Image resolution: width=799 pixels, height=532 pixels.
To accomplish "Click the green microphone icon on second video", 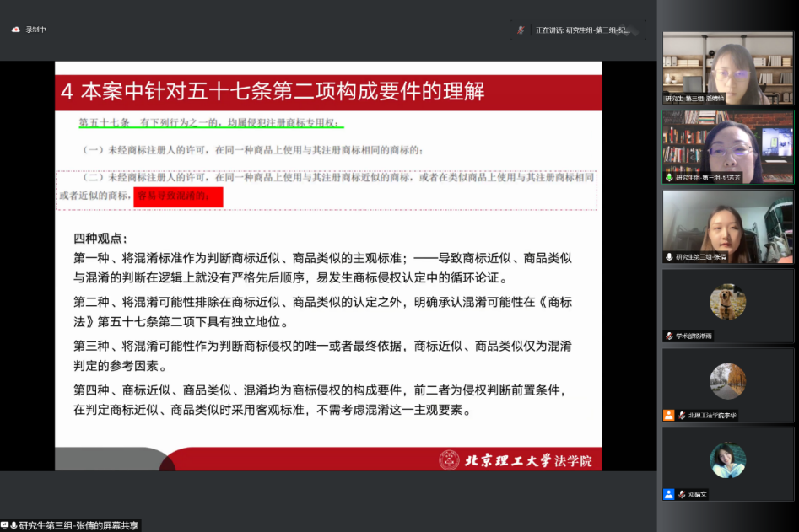I will pyautogui.click(x=669, y=178).
